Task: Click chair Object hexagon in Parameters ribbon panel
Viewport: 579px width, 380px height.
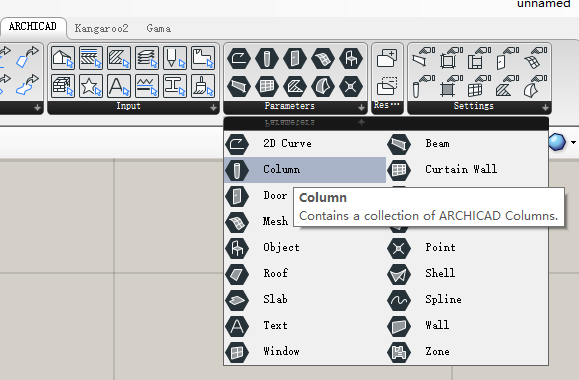Action: coord(351,58)
